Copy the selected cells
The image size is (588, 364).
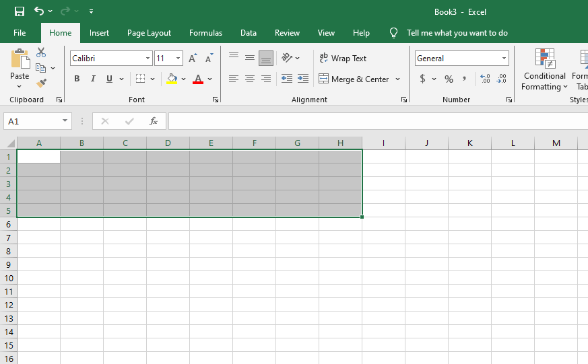coord(40,68)
